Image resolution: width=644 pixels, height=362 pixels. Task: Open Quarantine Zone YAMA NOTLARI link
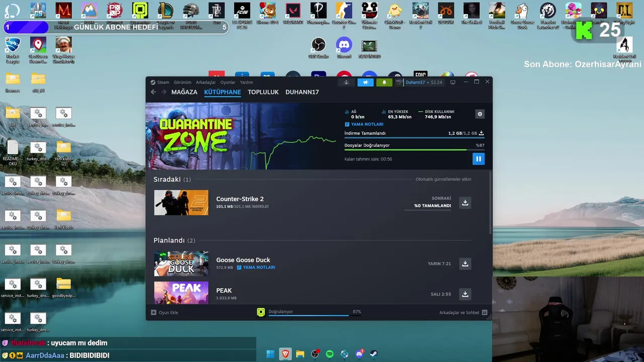pyautogui.click(x=364, y=124)
